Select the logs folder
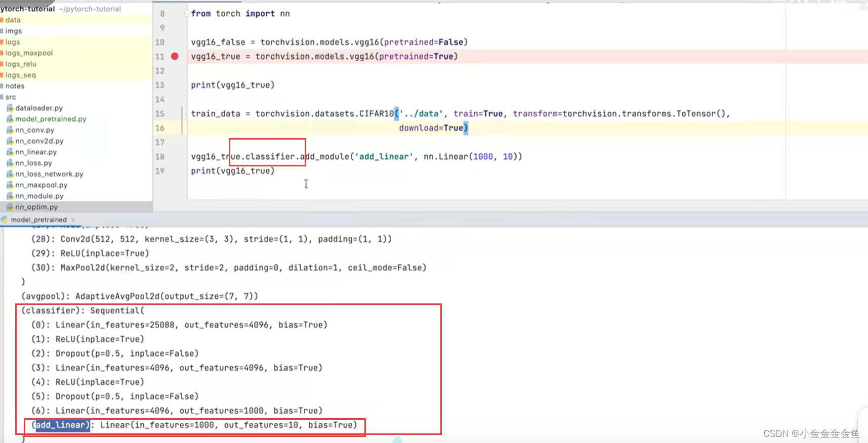Image resolution: width=868 pixels, height=443 pixels. click(x=13, y=42)
